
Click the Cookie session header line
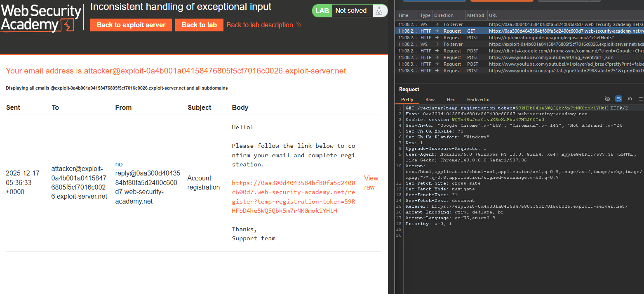click(475, 119)
